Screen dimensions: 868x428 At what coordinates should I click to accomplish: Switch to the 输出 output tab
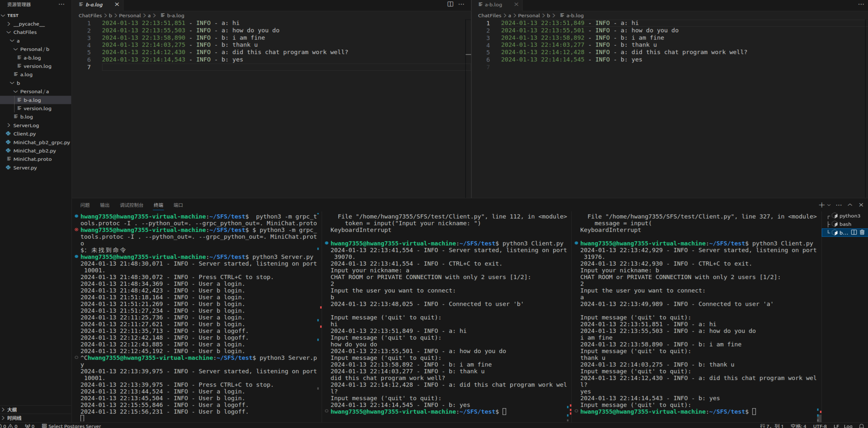(x=104, y=205)
